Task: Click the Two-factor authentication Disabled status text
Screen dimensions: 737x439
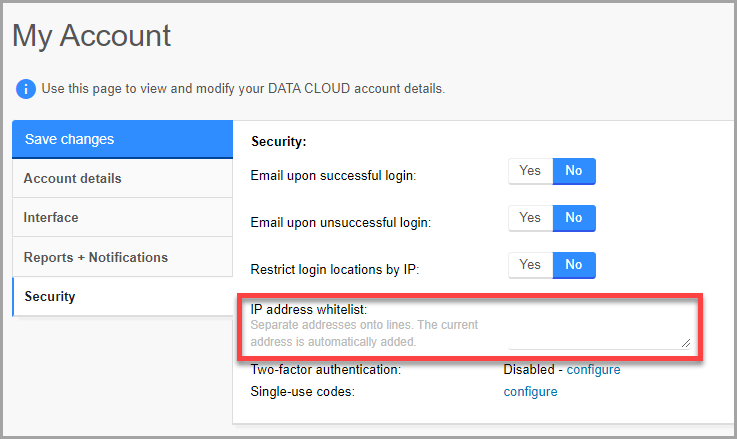Action: [529, 370]
